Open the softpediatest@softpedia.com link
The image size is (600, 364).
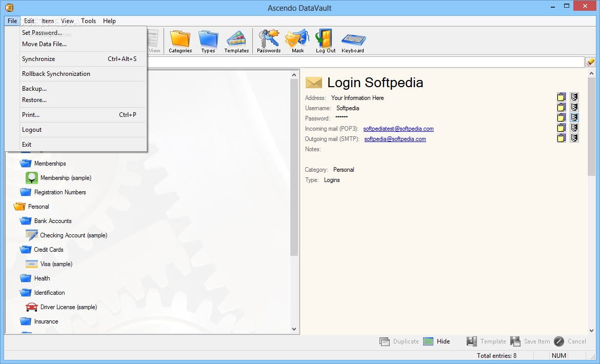398,129
